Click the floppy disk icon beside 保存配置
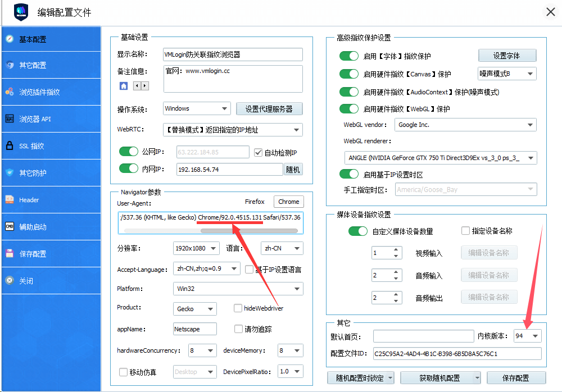The height and width of the screenshot is (392, 562). coord(10,253)
